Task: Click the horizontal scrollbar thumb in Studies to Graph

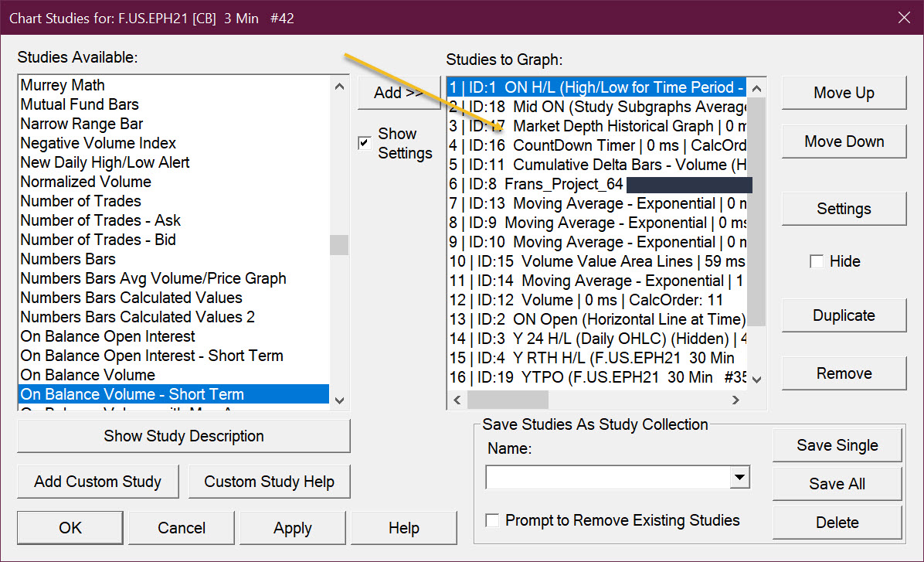Action: coord(508,400)
